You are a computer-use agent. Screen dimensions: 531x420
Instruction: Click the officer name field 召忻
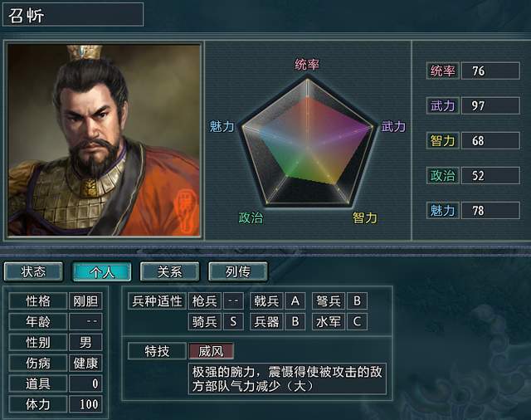tap(73, 15)
